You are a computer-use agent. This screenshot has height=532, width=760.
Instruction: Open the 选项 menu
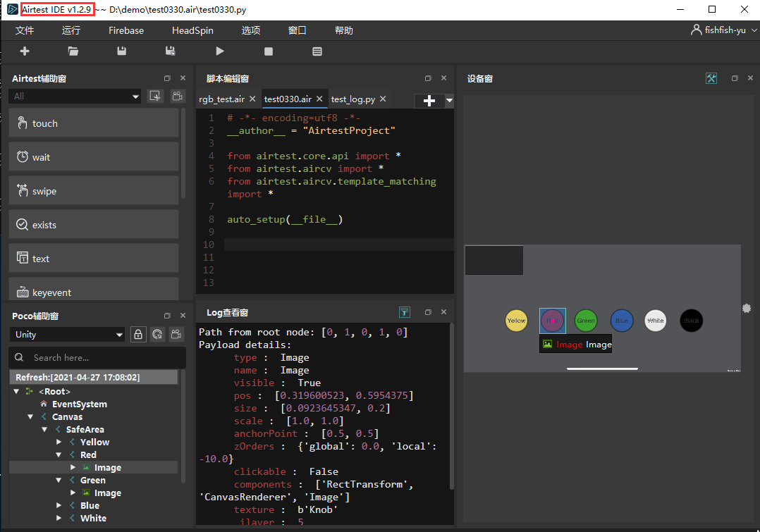tap(250, 30)
